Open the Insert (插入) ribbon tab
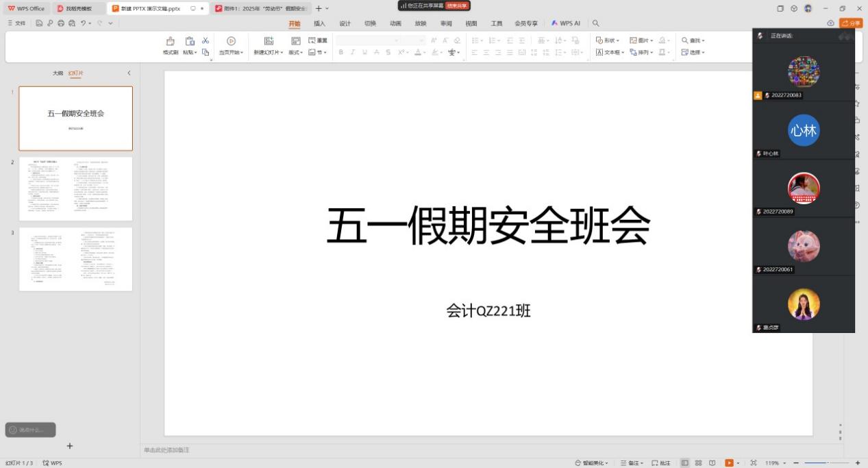The width and height of the screenshot is (868, 468). click(x=319, y=23)
